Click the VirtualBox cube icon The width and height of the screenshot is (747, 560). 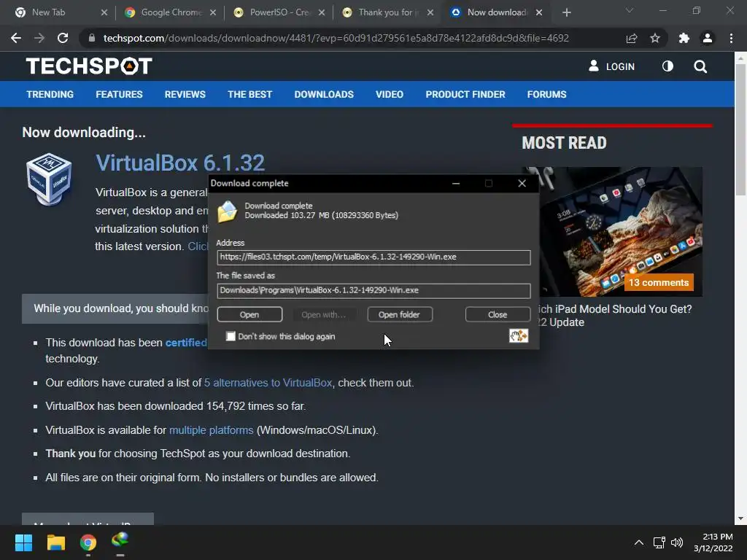click(49, 179)
